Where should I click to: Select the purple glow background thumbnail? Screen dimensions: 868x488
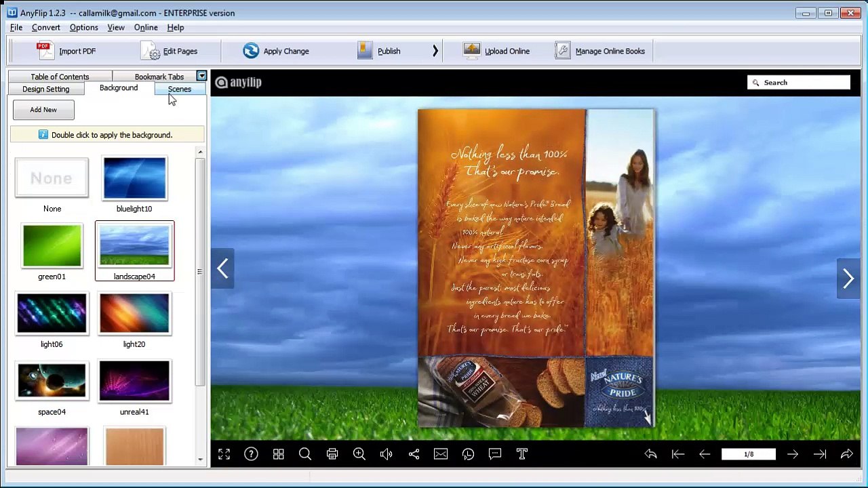click(x=52, y=446)
